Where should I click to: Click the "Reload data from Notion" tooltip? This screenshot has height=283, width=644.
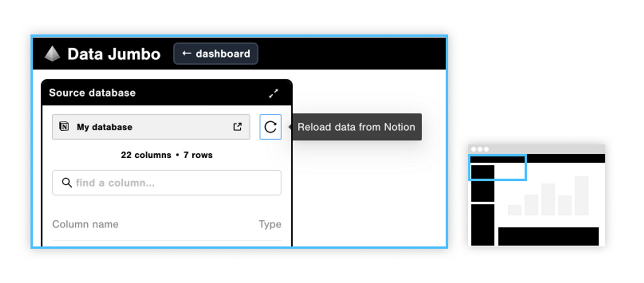(x=356, y=127)
